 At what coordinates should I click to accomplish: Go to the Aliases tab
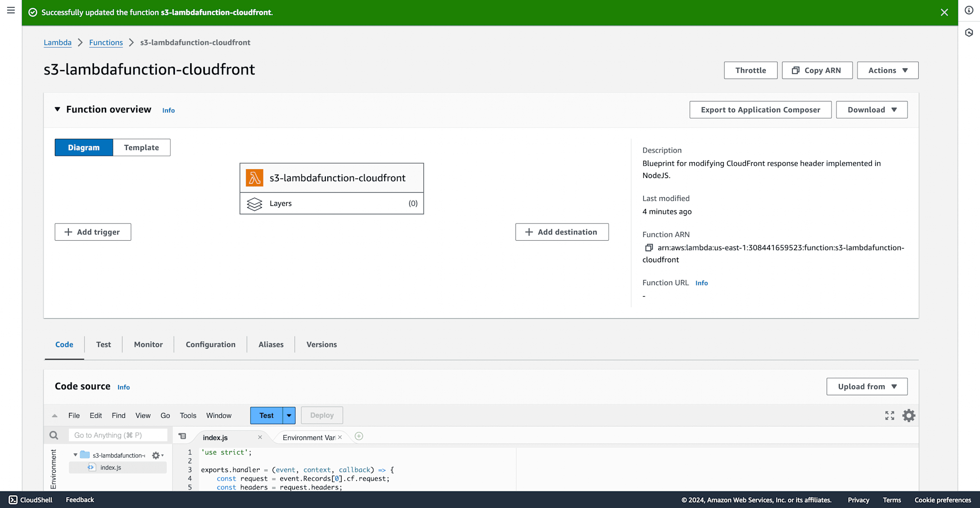[x=271, y=345]
